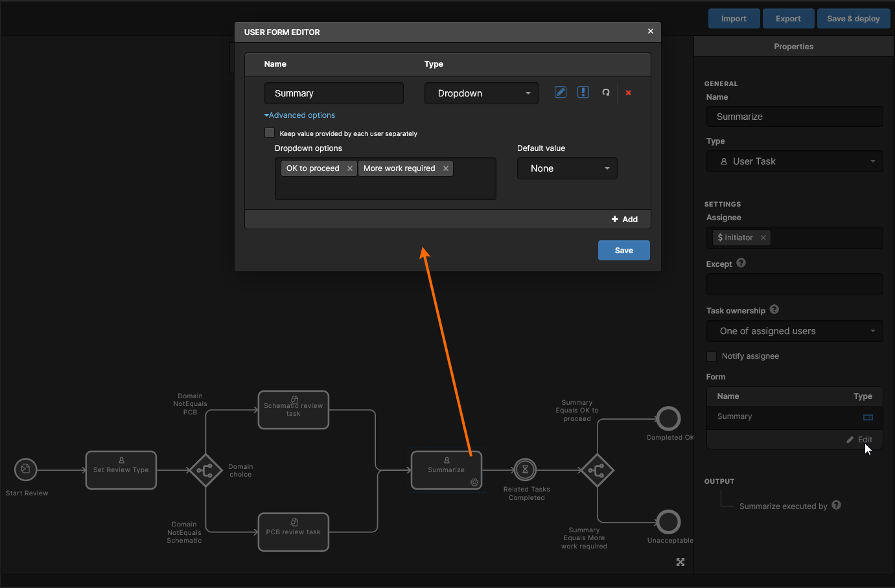Remove the 'OK to proceed' dropdown option
895x588 pixels.
point(350,168)
